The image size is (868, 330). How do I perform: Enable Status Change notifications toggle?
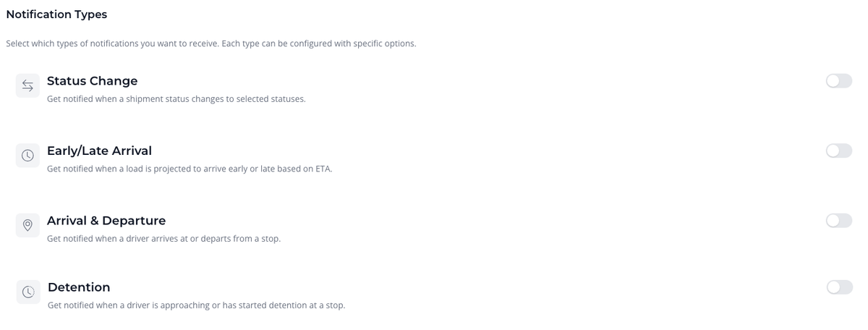tap(838, 81)
